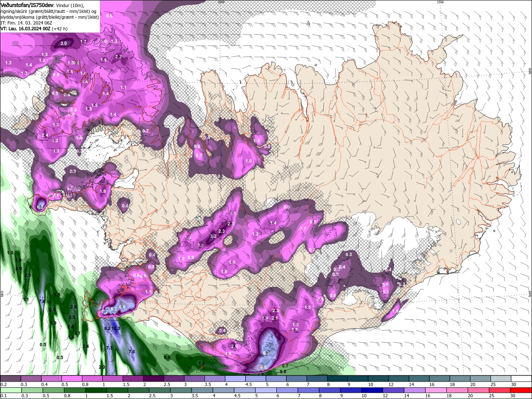Click the Veðurstofan/IS750dev title text

click(x=27, y=5)
